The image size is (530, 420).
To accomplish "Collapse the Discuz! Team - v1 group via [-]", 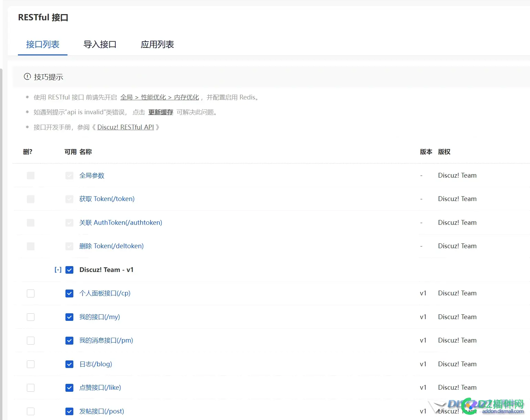I will (58, 270).
